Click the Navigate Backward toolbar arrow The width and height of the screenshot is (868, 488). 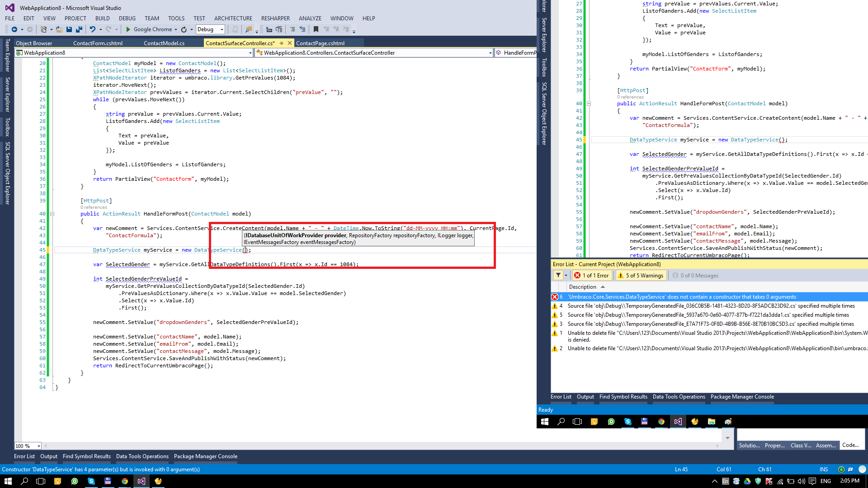pyautogui.click(x=14, y=29)
